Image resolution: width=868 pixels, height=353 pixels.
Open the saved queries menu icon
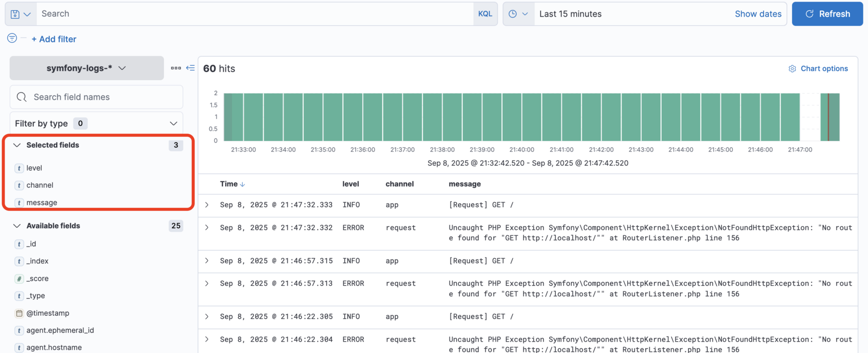[20, 14]
